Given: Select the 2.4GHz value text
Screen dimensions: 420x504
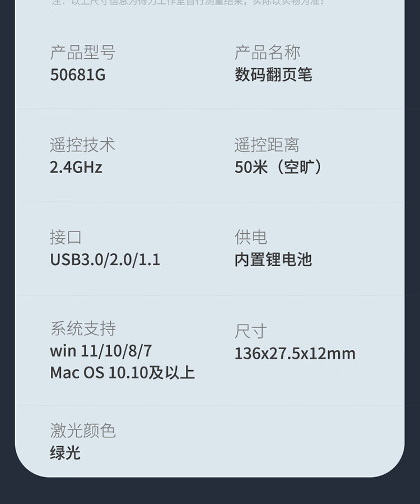Looking at the screenshot, I should click(x=76, y=167).
